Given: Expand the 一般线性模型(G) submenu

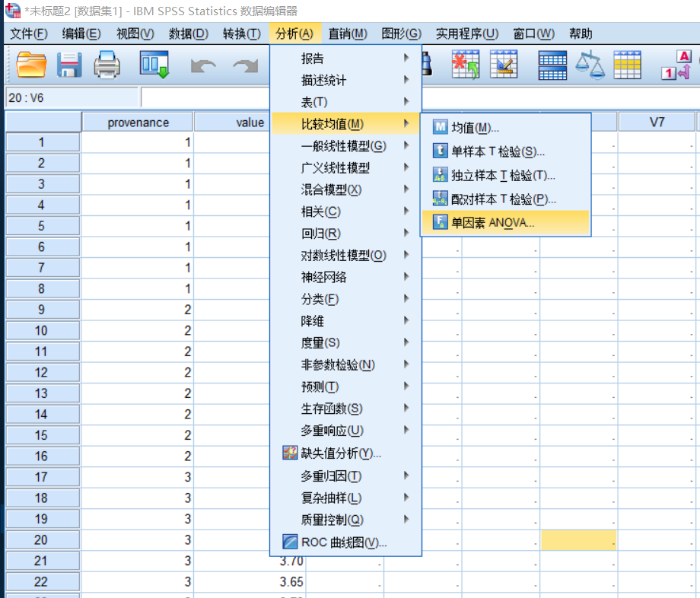Looking at the screenshot, I should tap(346, 145).
